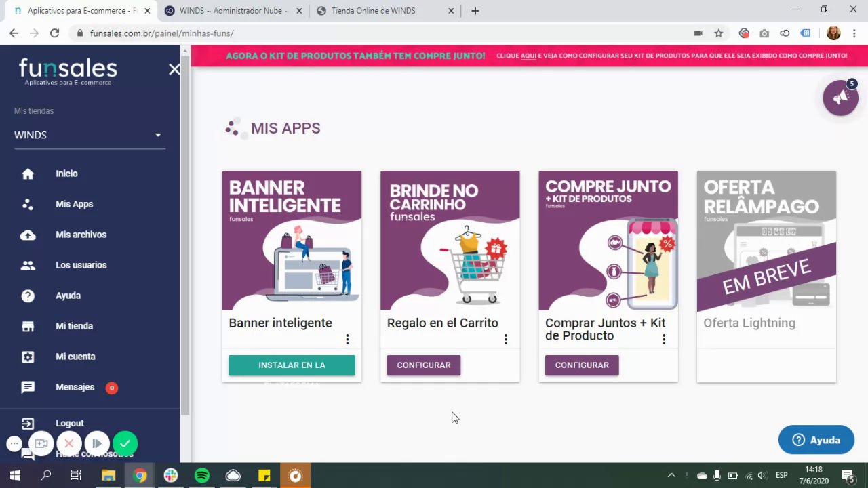The height and width of the screenshot is (488, 868).
Task: Go back in browser history
Action: [14, 33]
